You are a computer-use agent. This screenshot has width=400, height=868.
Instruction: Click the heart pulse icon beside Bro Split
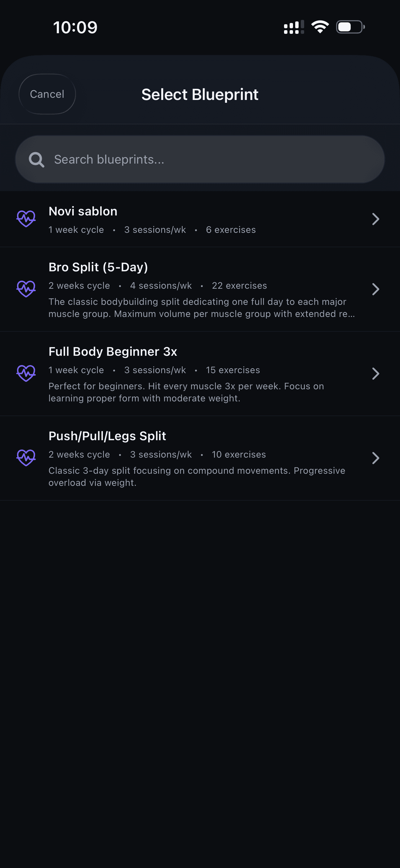pos(26,289)
